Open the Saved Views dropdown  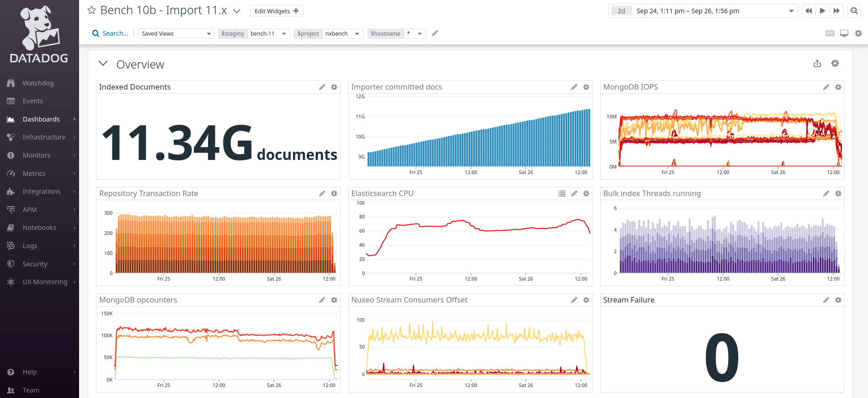176,33
